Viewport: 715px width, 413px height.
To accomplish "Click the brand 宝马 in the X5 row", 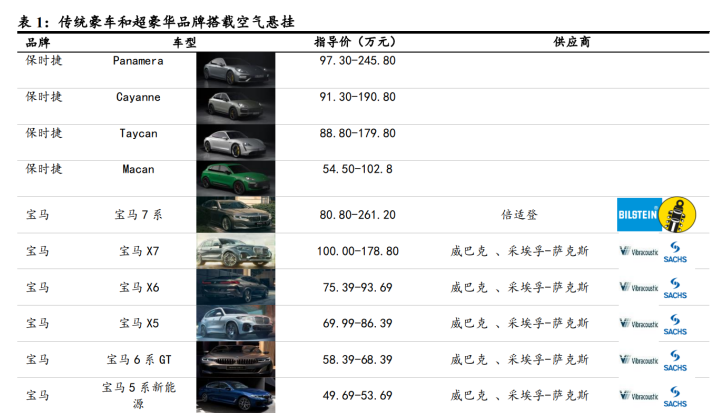I will (x=37, y=323).
